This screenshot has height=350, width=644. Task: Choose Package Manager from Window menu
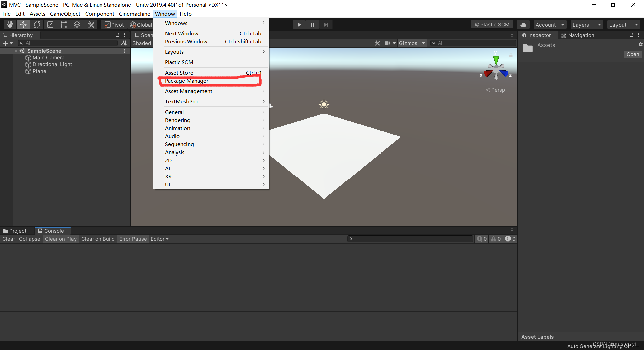click(x=211, y=81)
